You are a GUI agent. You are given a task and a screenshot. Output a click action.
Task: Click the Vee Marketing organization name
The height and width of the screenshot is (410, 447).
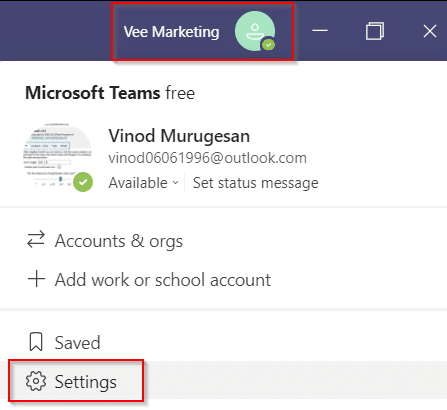pyautogui.click(x=171, y=32)
